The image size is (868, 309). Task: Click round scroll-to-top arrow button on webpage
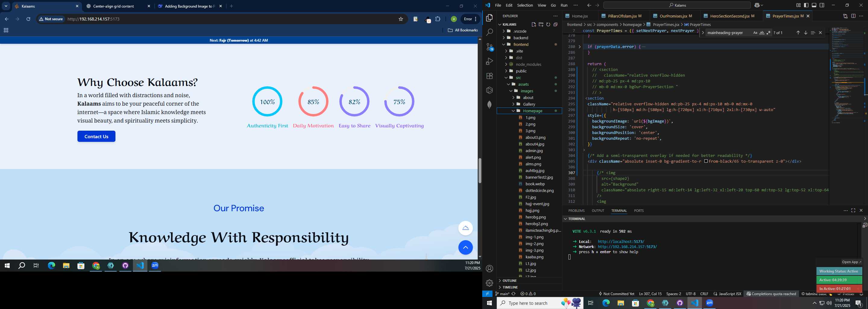(465, 247)
